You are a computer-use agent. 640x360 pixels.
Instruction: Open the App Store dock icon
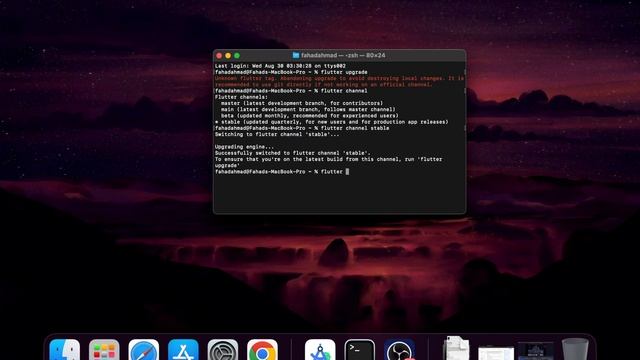(x=183, y=350)
